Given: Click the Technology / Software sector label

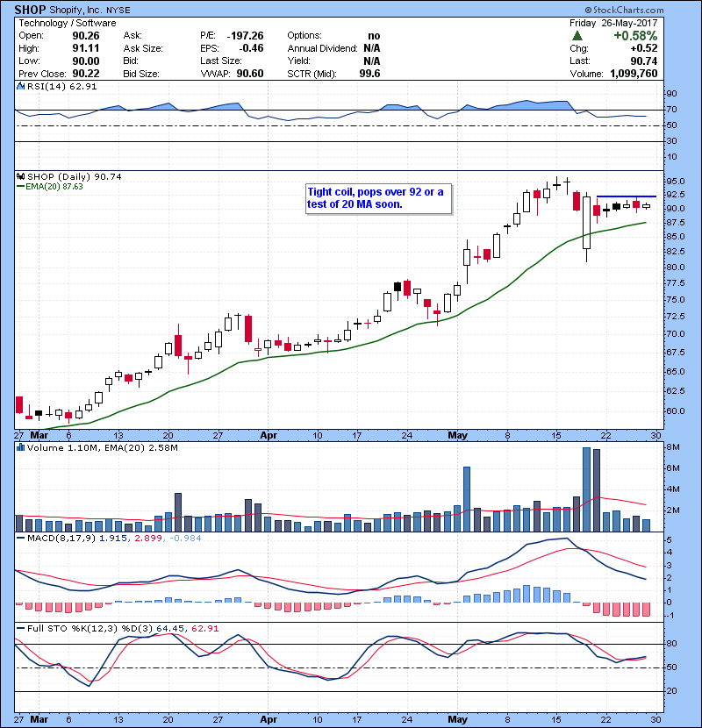Looking at the screenshot, I should [x=68, y=23].
